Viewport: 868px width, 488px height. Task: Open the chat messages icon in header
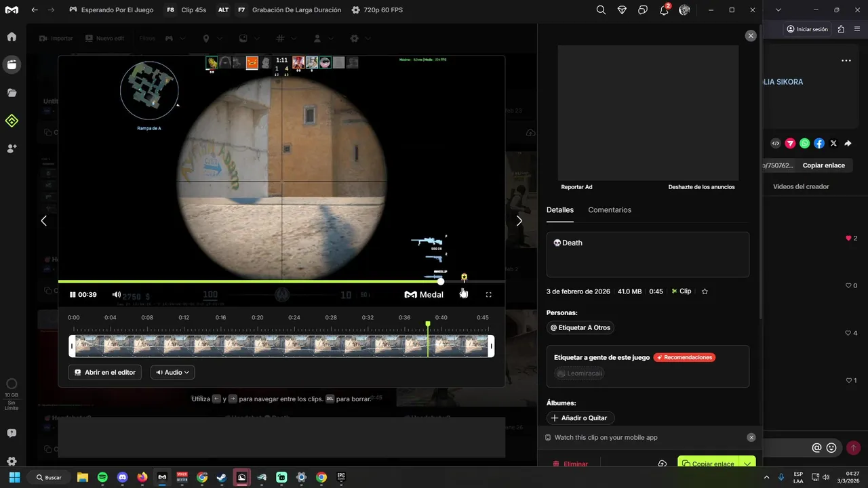(643, 10)
